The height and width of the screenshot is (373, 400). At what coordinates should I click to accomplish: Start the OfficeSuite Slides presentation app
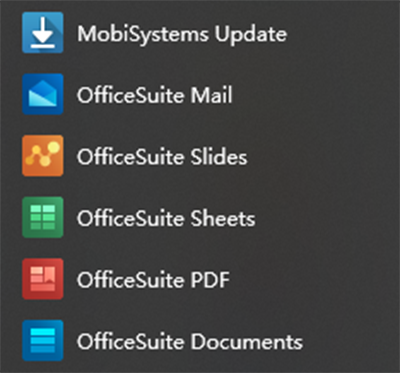click(200, 156)
